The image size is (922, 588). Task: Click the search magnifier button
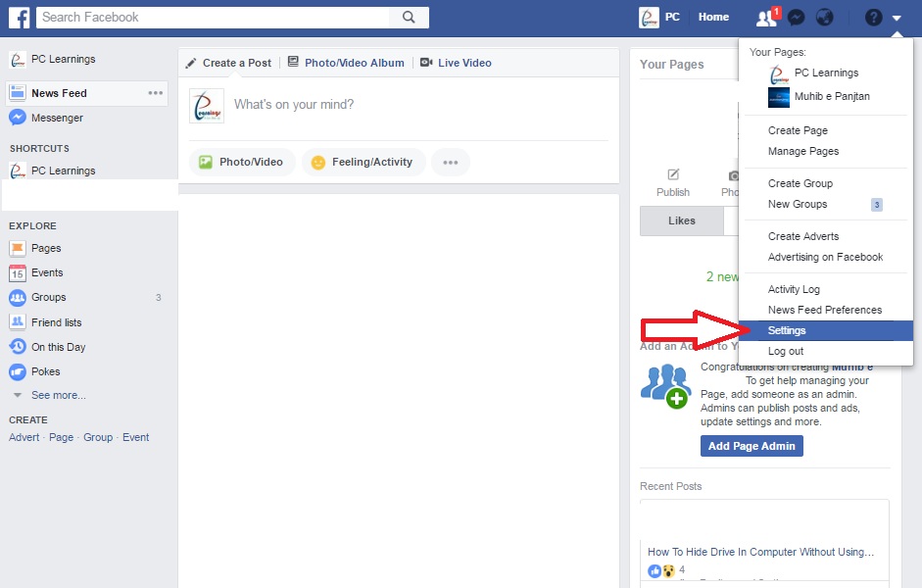point(409,17)
